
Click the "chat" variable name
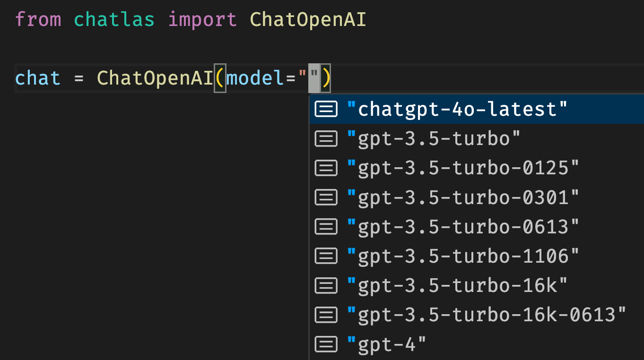(38, 78)
